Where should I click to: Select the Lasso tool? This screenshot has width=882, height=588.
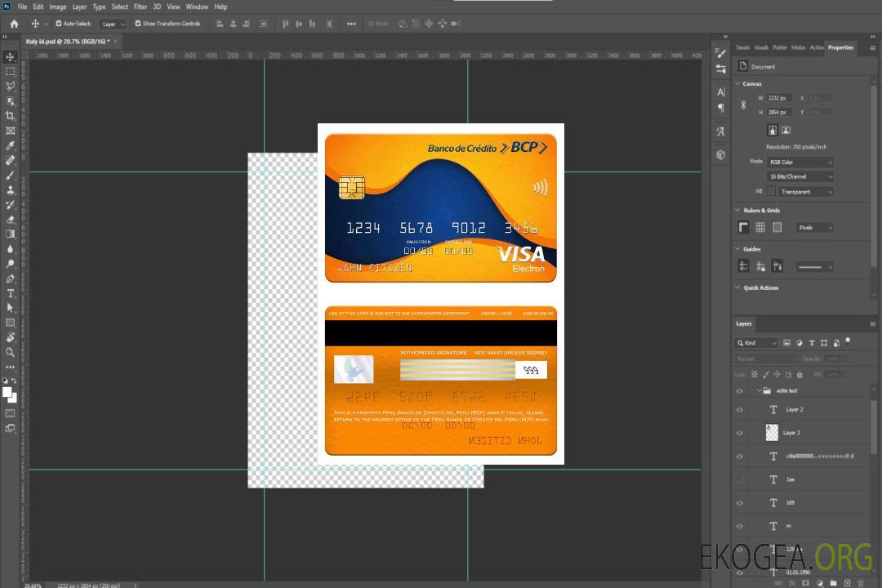coord(10,86)
